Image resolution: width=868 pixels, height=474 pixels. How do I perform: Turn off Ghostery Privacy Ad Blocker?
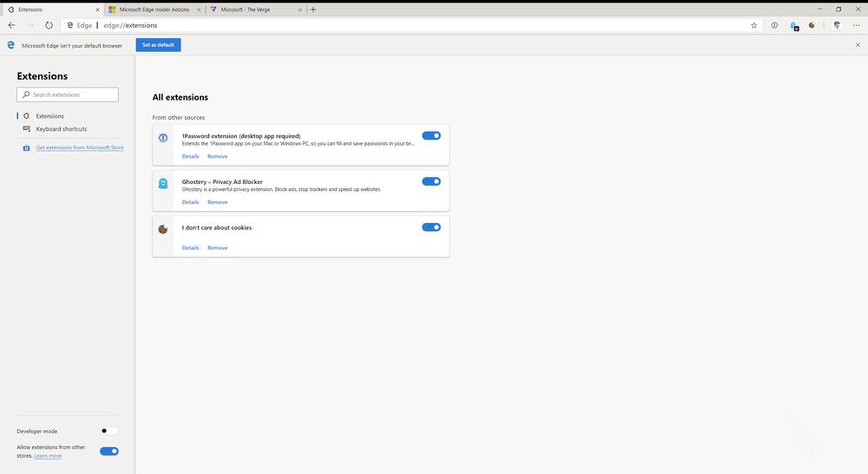(431, 182)
